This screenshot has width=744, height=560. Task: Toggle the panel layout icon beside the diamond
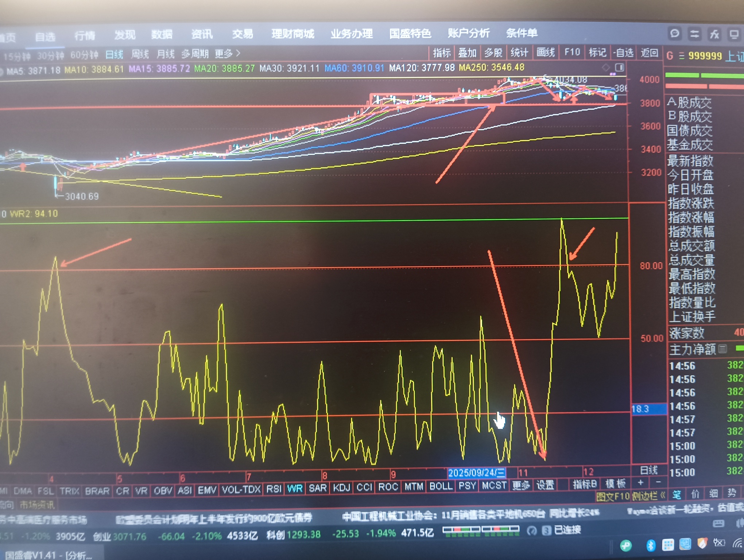coord(619,67)
